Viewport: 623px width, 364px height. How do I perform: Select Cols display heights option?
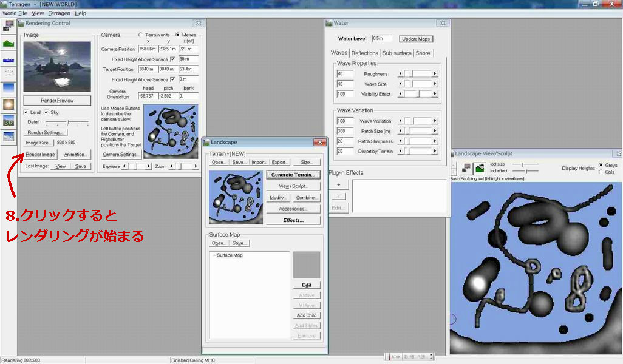click(601, 172)
